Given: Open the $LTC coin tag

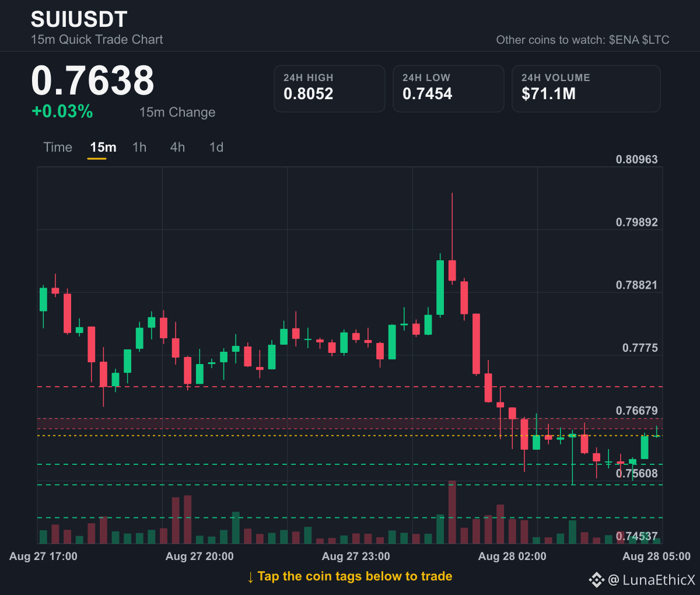Looking at the screenshot, I should point(656,40).
